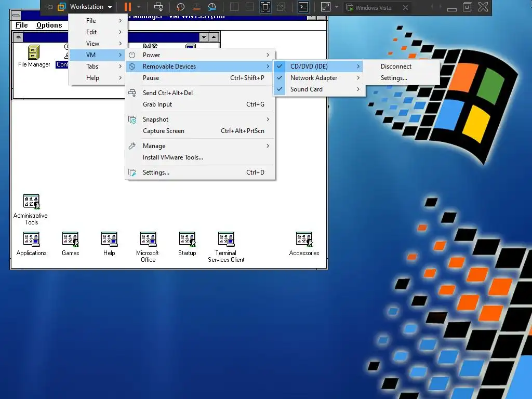Open VM Settings with Ctrl+D entry
Viewport: 532px width, 399px height.
coord(200,172)
